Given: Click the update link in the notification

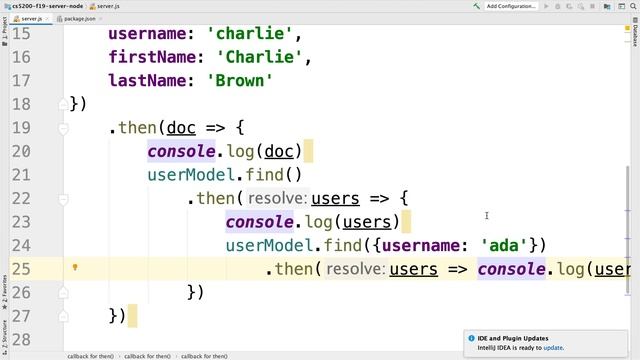Looking at the screenshot, I should pyautogui.click(x=553, y=348).
